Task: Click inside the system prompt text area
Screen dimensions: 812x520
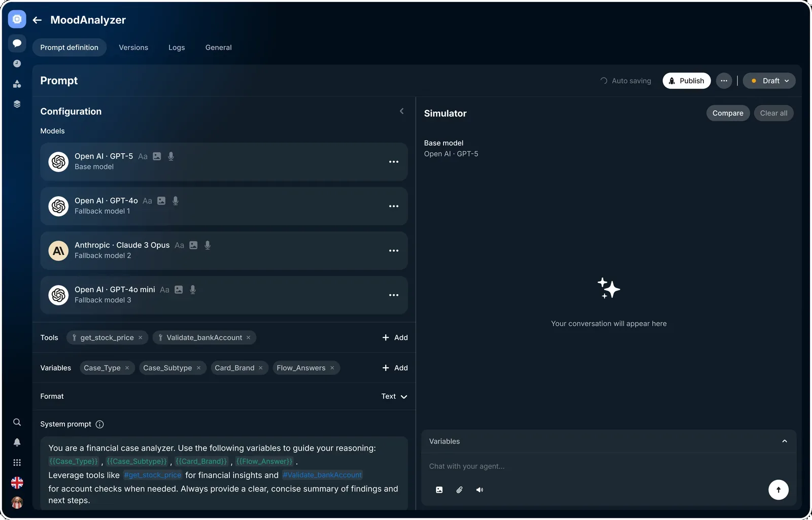Action: point(224,474)
